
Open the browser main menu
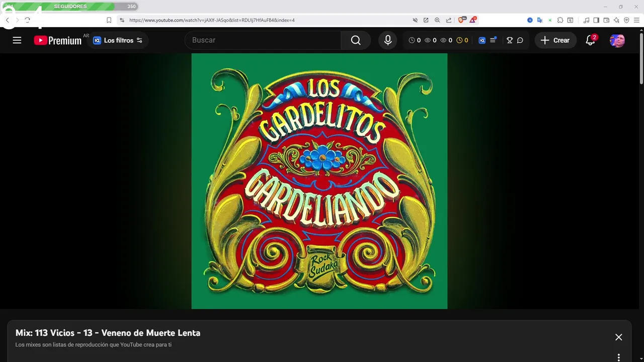636,20
